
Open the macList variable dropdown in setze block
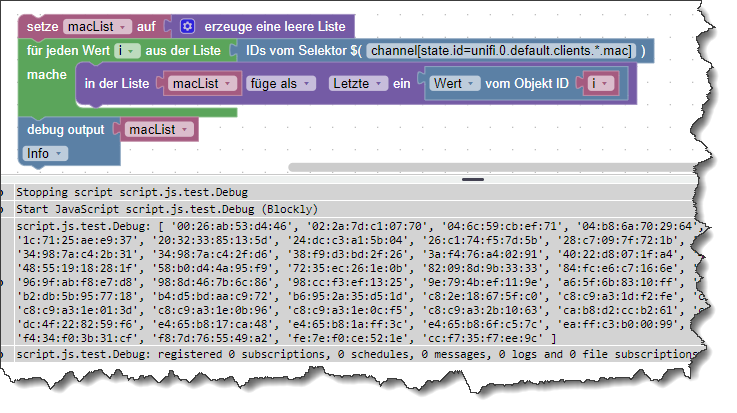[x=97, y=27]
